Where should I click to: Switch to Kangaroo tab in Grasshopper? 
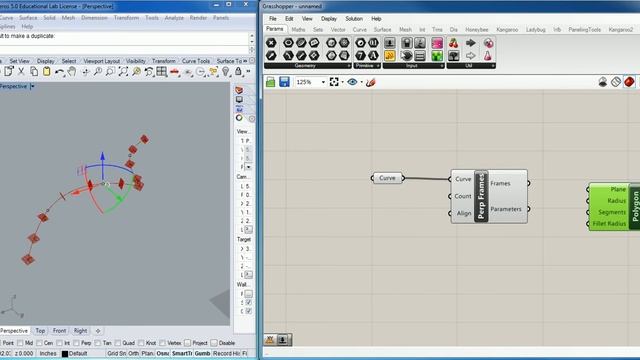tap(507, 30)
